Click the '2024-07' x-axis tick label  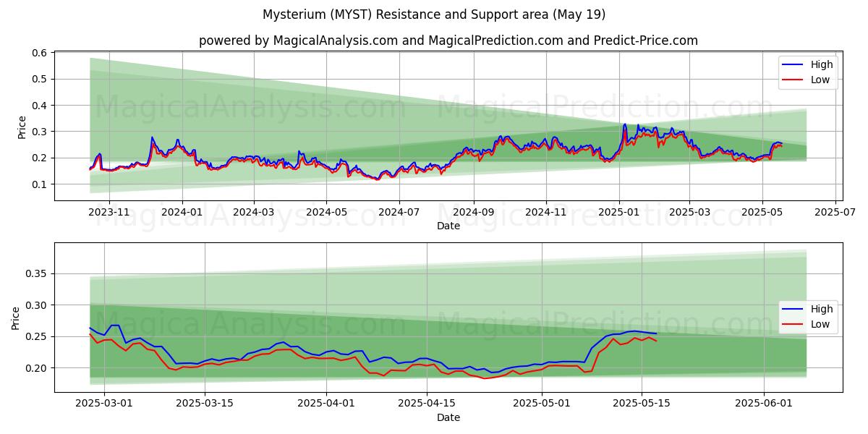(x=399, y=213)
